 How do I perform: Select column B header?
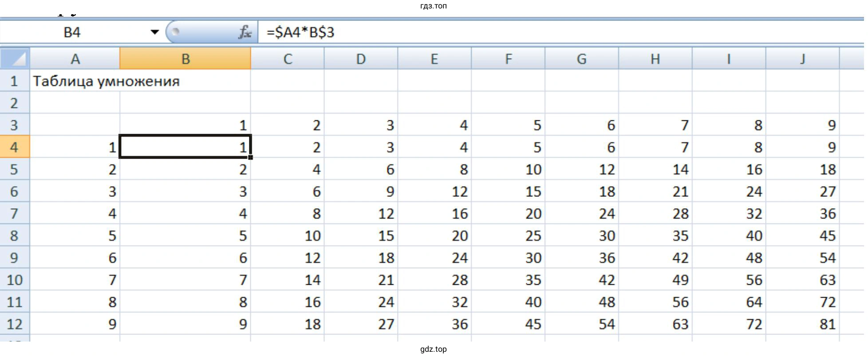(185, 59)
